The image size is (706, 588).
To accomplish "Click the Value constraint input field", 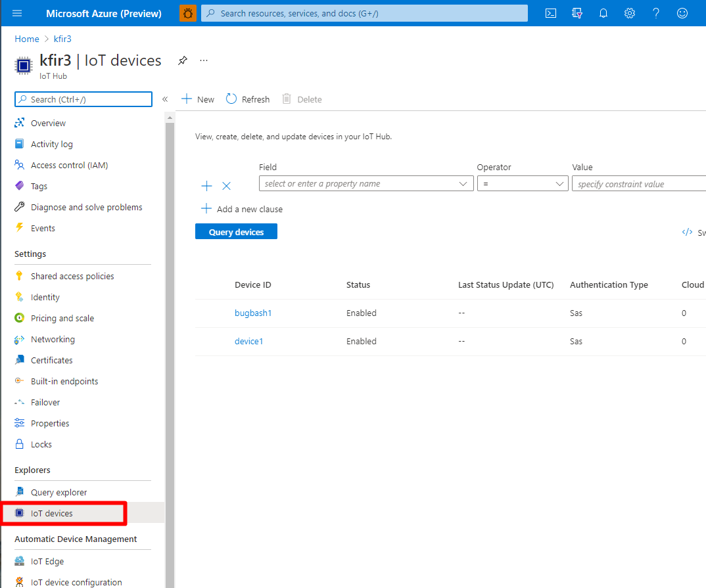I will pos(640,183).
